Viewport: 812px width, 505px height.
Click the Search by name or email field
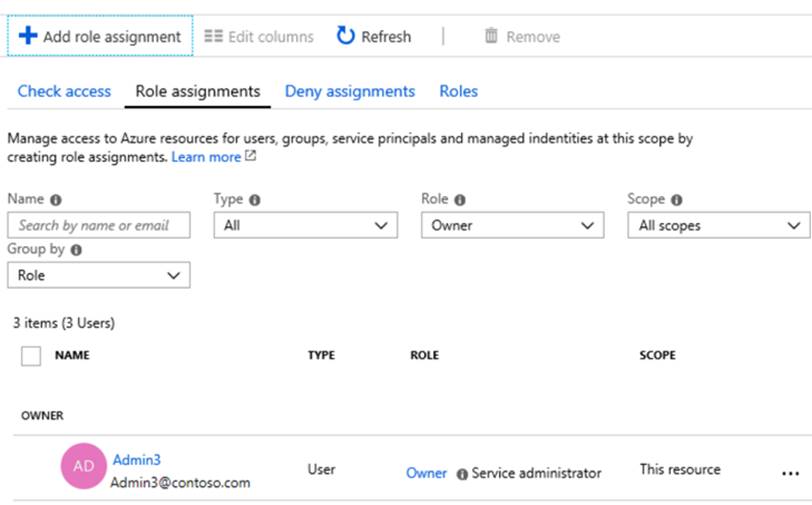(98, 226)
